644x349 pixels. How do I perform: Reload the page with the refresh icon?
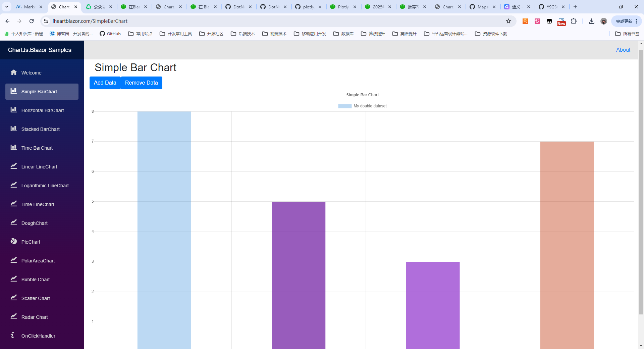[32, 21]
